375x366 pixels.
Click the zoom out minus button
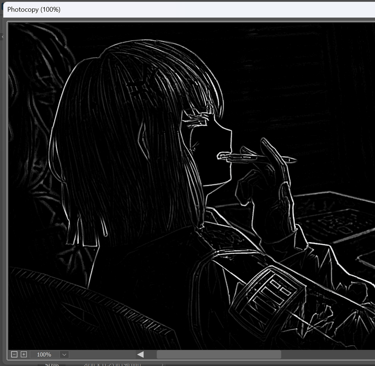point(14,354)
